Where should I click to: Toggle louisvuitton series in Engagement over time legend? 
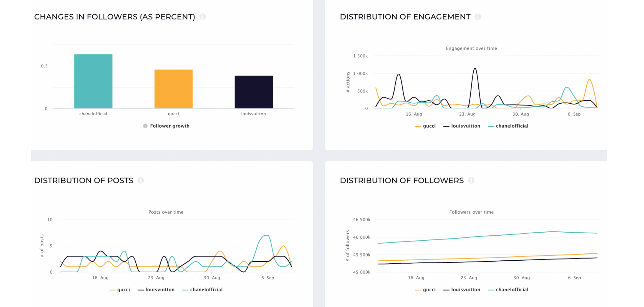click(462, 126)
